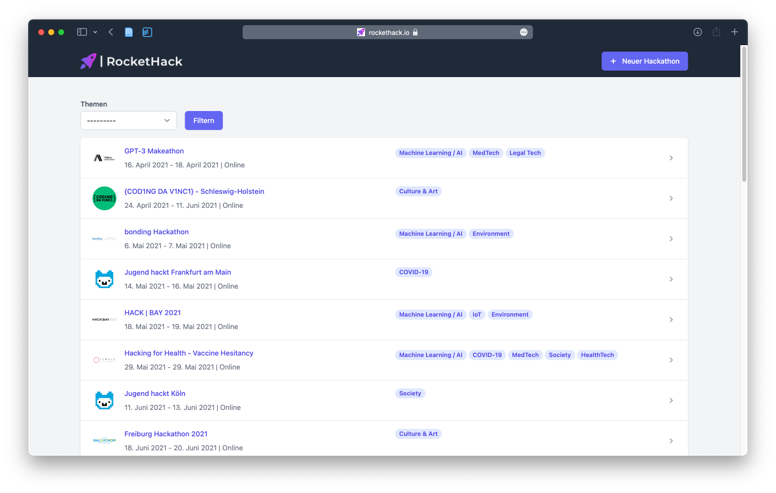The image size is (776, 493).
Task: Click the Freiburg Hackathon logo
Action: coord(104,441)
